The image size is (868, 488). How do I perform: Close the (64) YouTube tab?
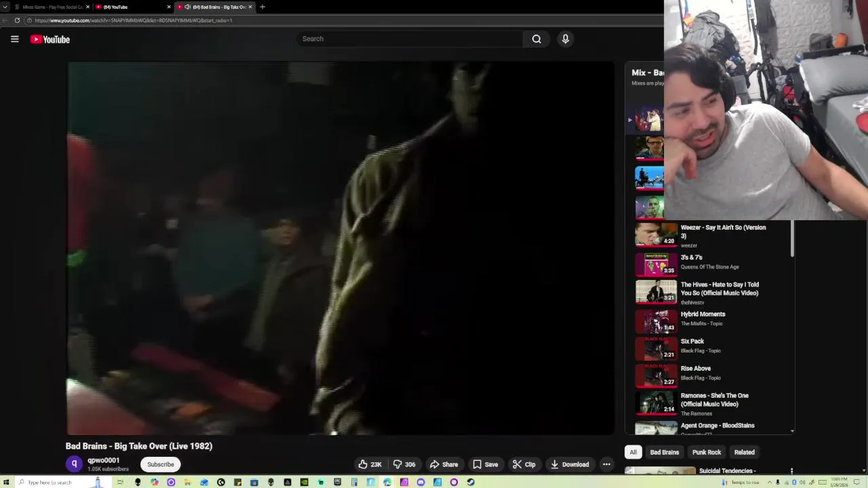pyautogui.click(x=169, y=7)
